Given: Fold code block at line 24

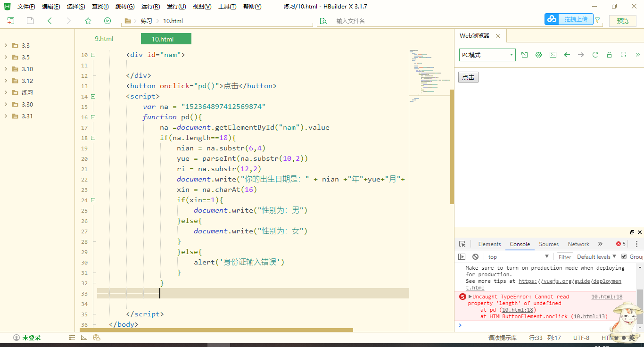Looking at the screenshot, I should (93, 200).
